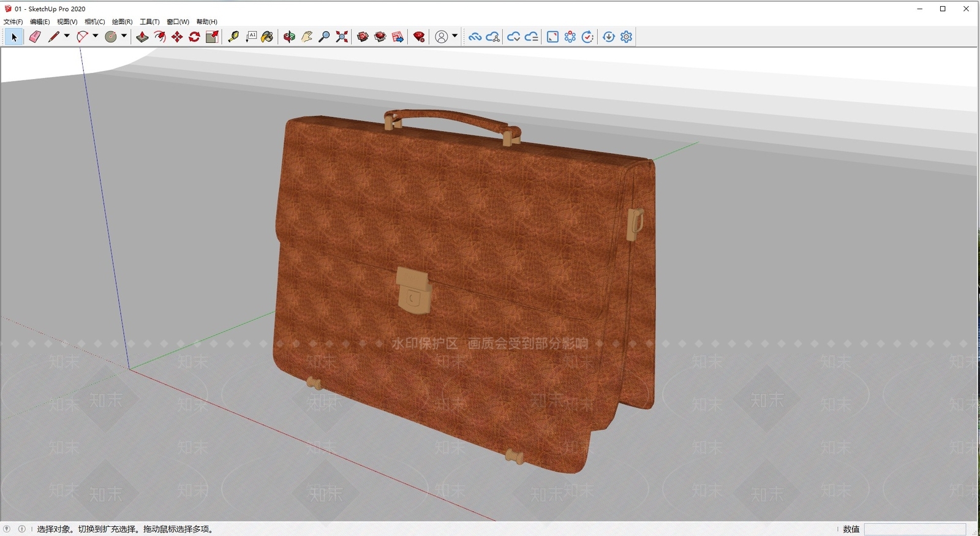Activate the Zoom magnifier tool

click(324, 37)
